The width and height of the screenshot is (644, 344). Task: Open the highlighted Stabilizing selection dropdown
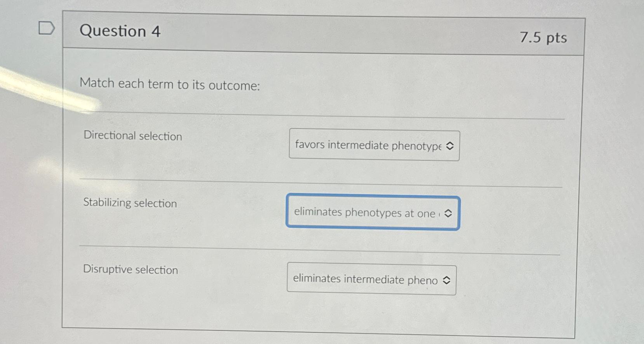tap(372, 213)
